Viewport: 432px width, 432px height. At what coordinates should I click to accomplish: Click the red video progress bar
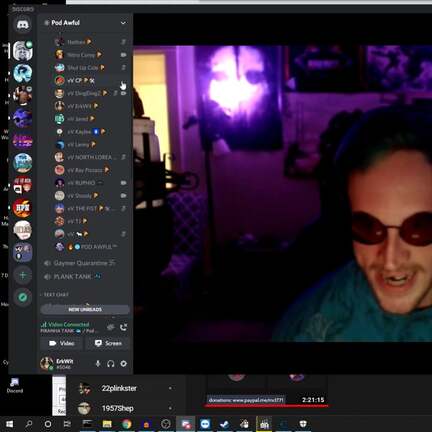coord(266,406)
